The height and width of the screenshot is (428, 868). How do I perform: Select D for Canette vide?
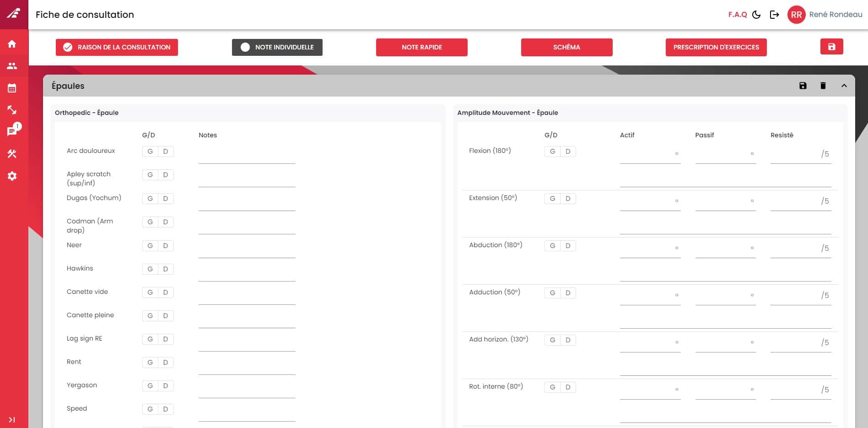click(x=166, y=293)
